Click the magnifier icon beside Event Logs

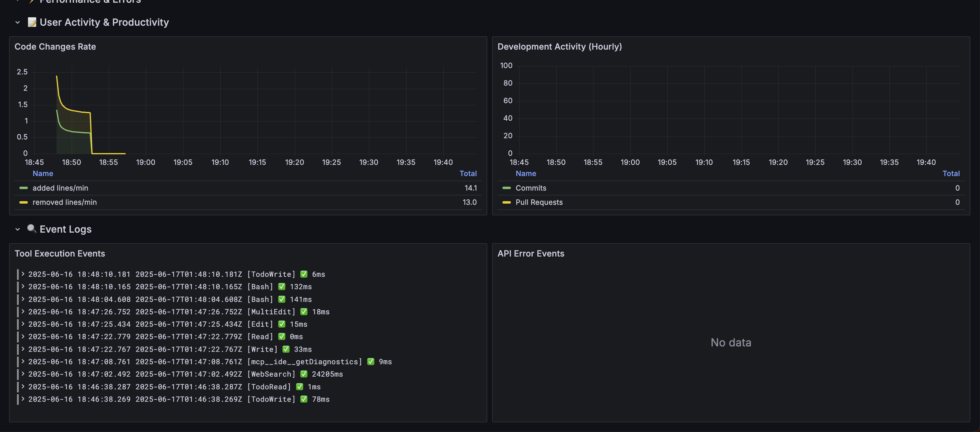pyautogui.click(x=31, y=228)
